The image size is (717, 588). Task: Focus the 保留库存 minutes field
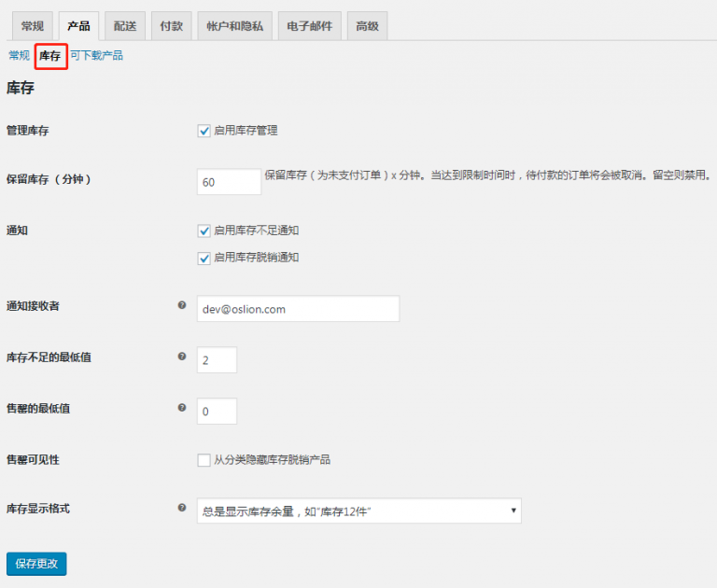[x=229, y=182]
